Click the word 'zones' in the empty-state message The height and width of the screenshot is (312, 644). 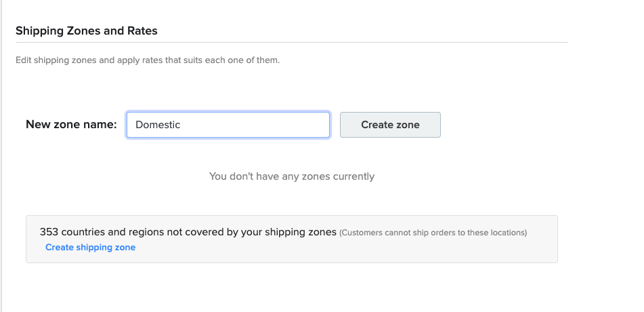tap(316, 176)
